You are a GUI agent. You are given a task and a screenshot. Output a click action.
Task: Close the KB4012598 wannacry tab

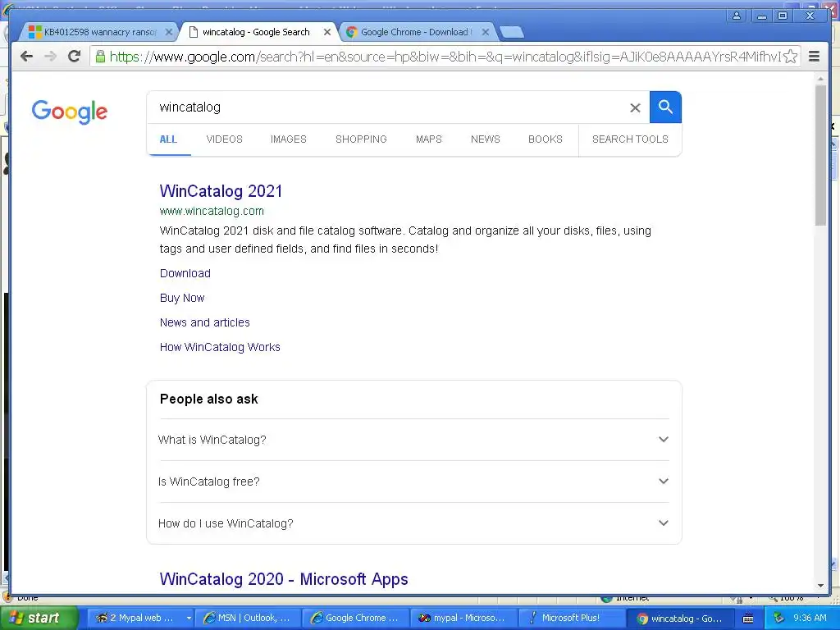click(169, 32)
